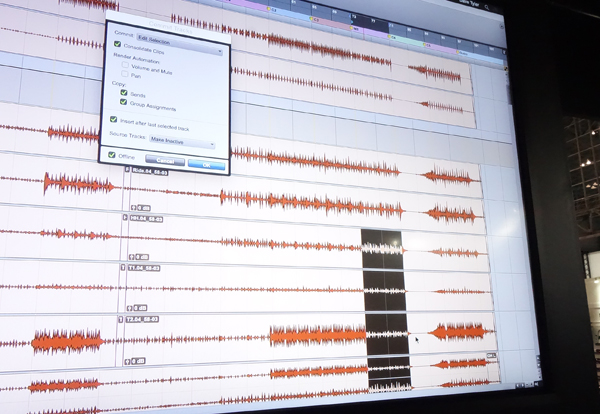Click the 0 dB clip gain value on T1 clip

click(x=140, y=308)
